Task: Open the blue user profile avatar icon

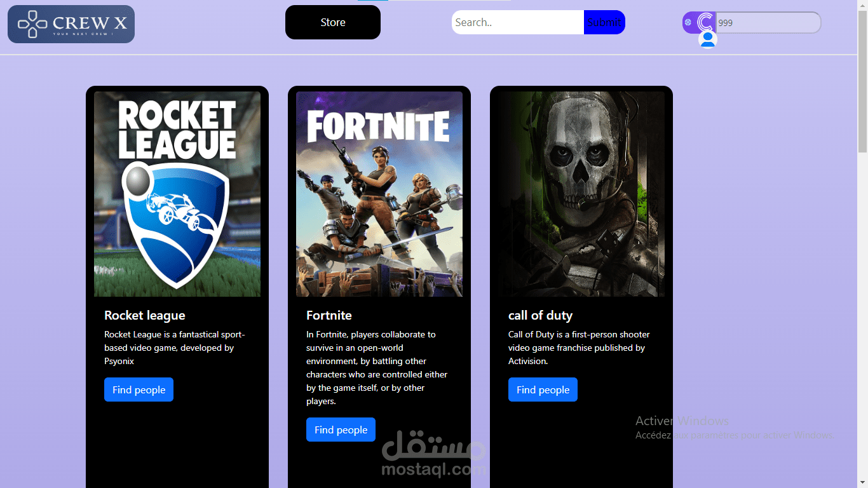Action: [x=708, y=39]
